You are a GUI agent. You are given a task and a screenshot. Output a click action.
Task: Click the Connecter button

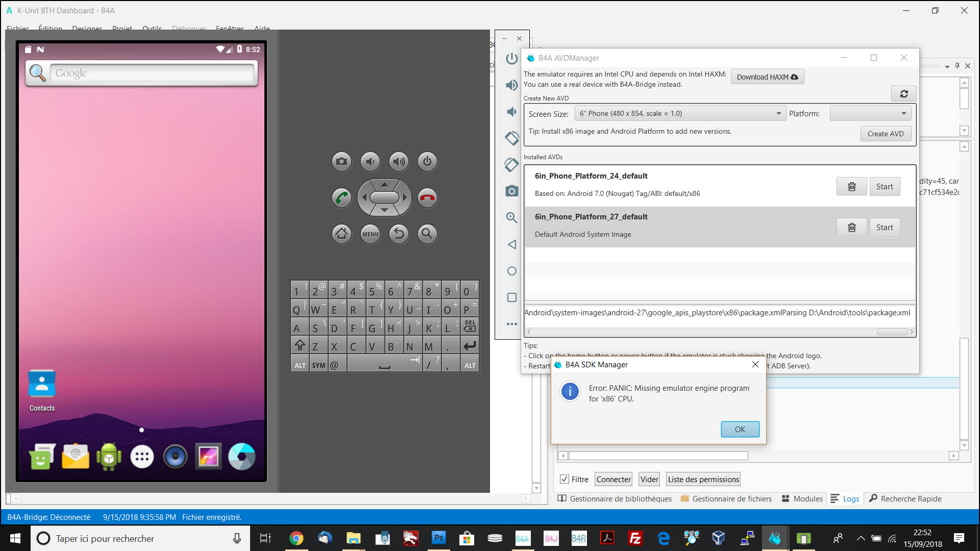614,480
